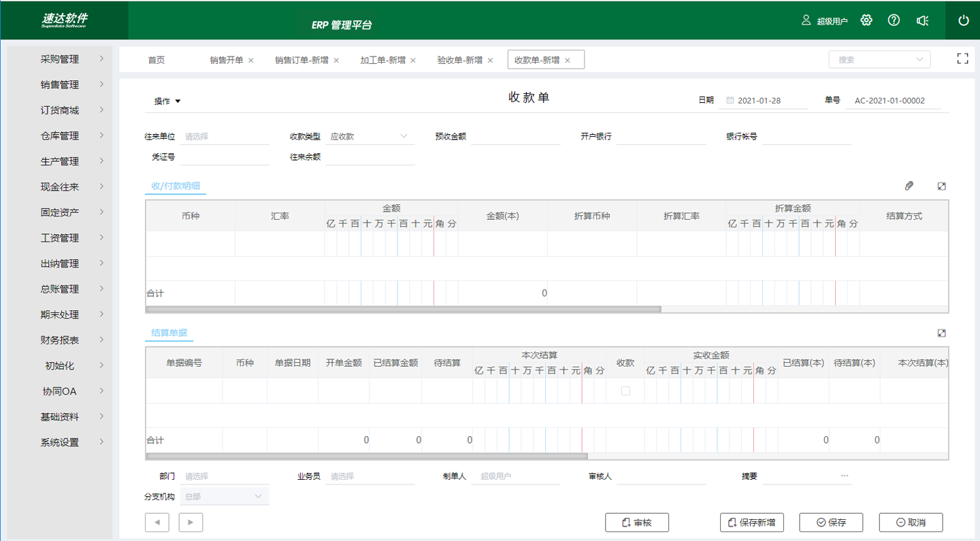Click the speaker announcement icon
Viewport: 980px width, 541px height.
click(923, 20)
